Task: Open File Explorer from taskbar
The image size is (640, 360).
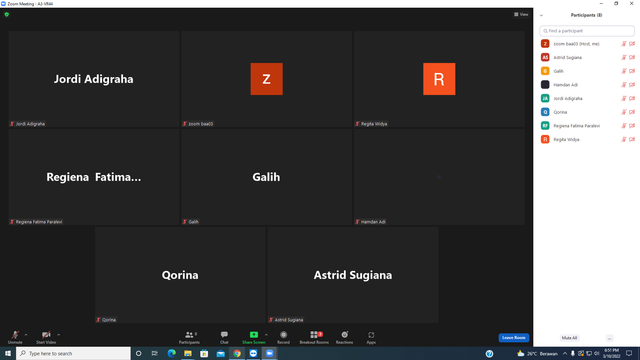Action: point(188,353)
